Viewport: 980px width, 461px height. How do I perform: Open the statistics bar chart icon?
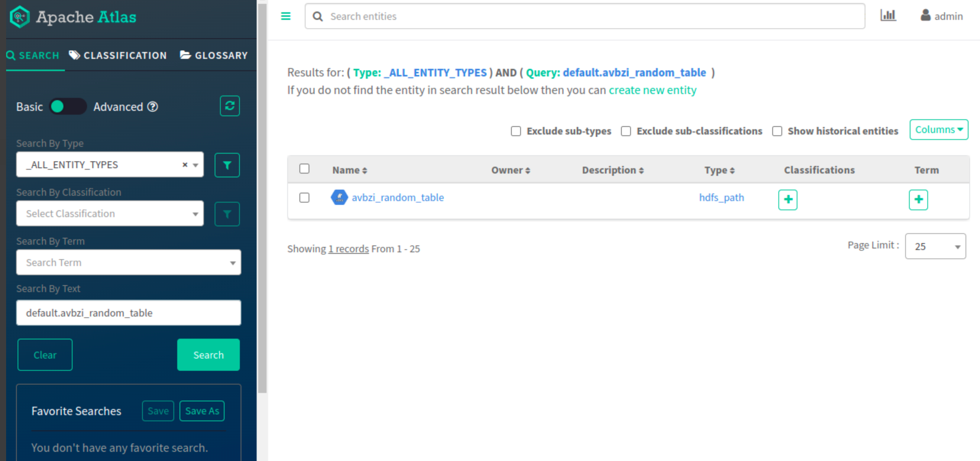click(x=888, y=15)
